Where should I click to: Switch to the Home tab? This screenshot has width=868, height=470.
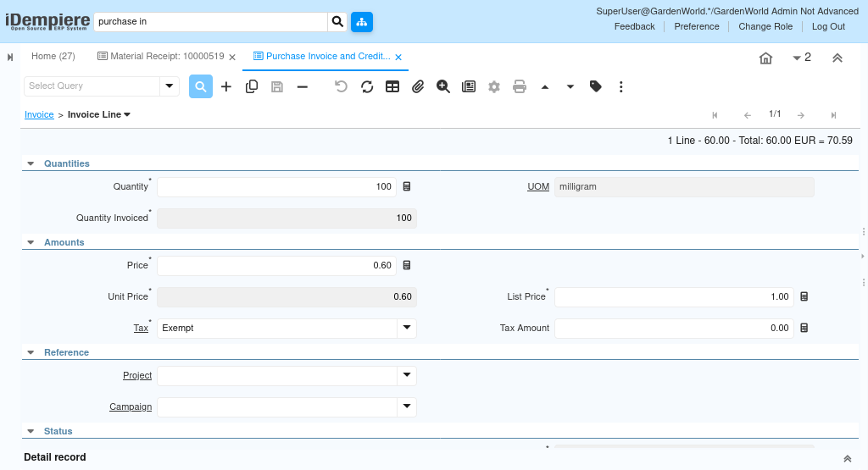[53, 57]
